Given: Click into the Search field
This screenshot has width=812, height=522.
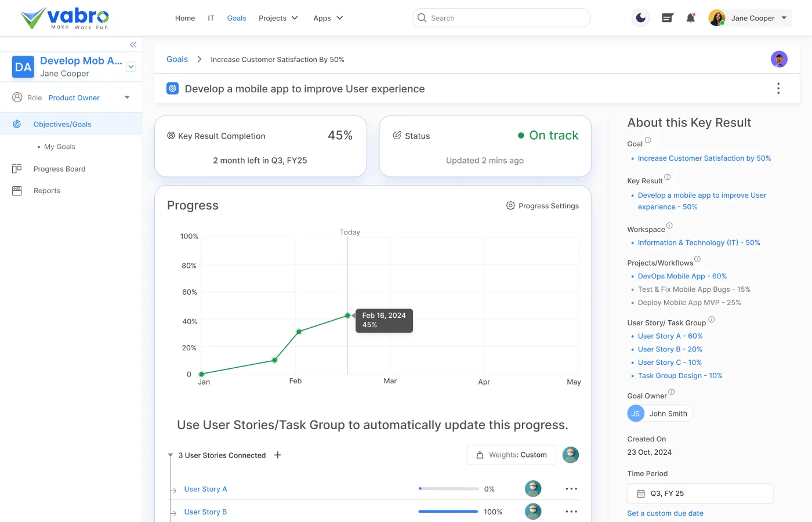Looking at the screenshot, I should [501, 18].
